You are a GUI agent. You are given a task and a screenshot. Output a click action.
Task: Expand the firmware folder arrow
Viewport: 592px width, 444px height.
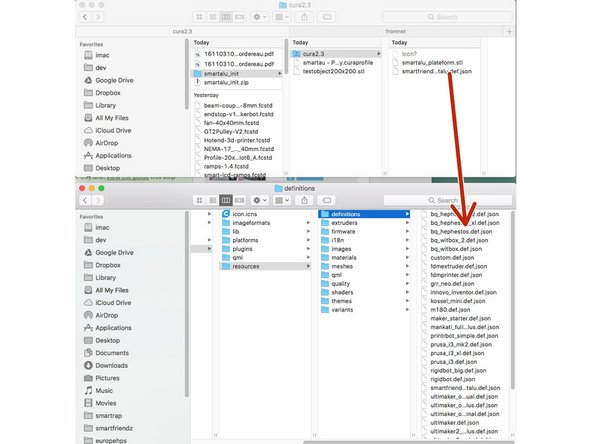pos(407,231)
